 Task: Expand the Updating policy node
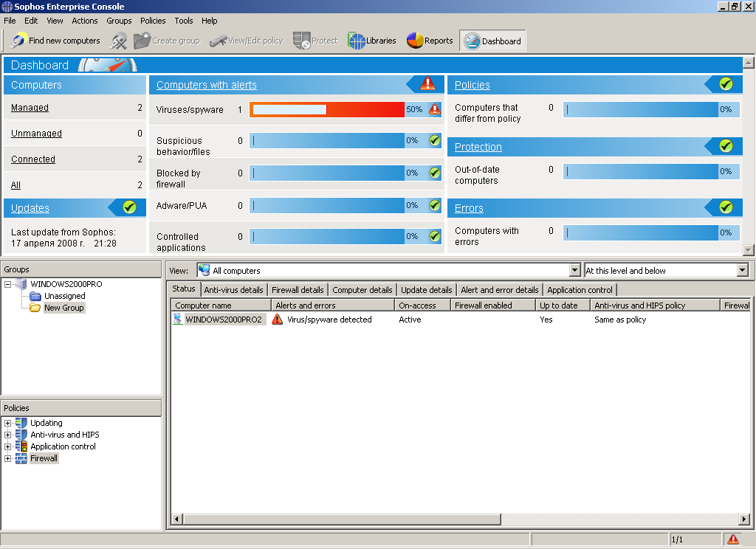(7, 424)
